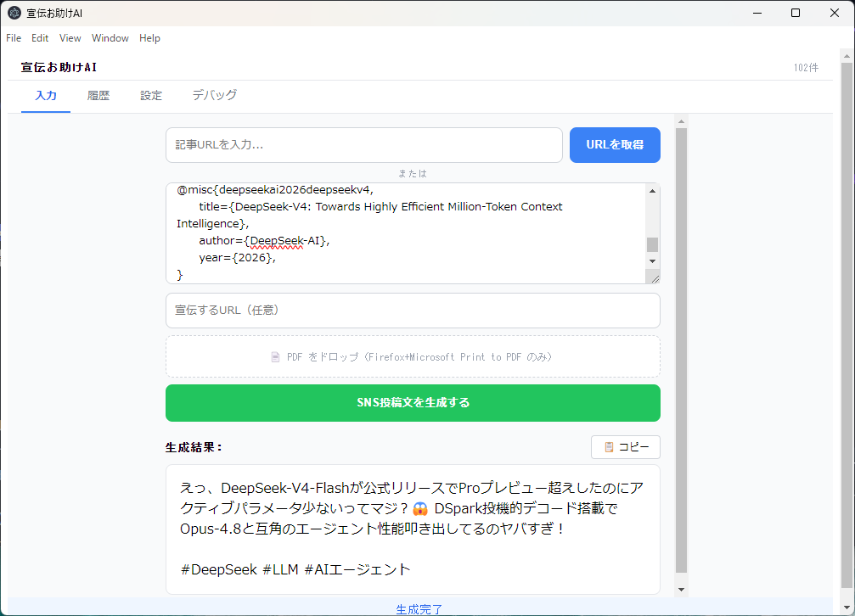Click the URLを取得 button
The height and width of the screenshot is (616, 855).
pos(615,145)
